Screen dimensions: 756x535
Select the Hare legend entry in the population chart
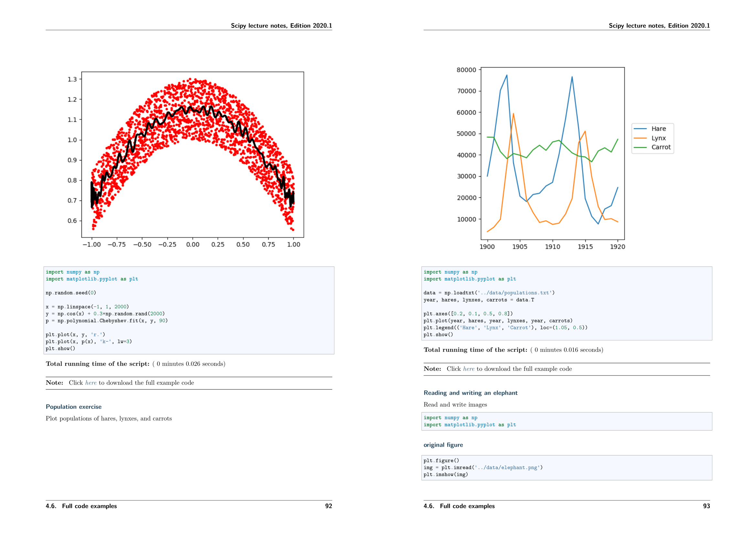click(658, 128)
